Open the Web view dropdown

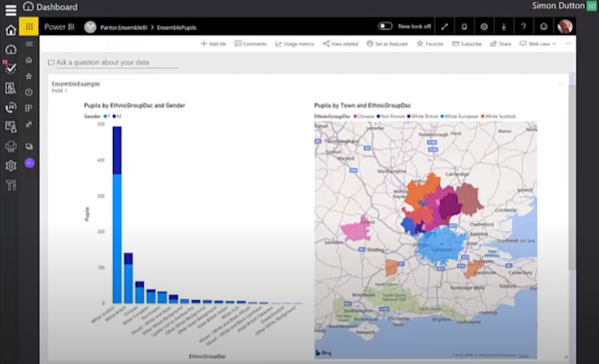537,44
